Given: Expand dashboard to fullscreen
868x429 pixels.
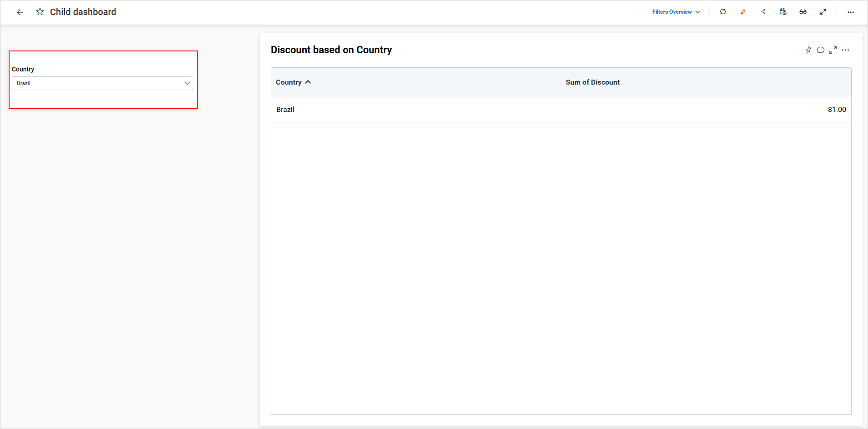Looking at the screenshot, I should click(823, 12).
